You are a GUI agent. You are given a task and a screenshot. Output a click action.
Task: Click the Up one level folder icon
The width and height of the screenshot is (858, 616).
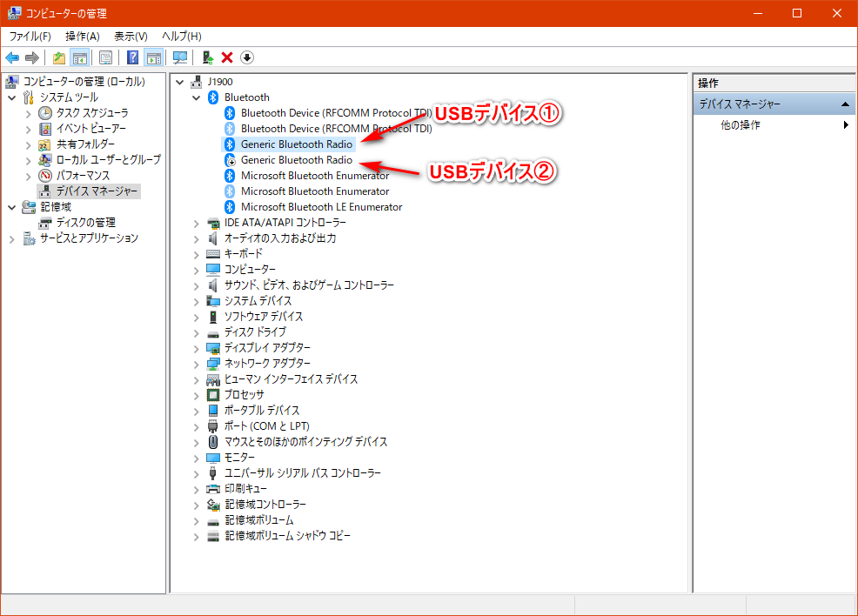[58, 57]
